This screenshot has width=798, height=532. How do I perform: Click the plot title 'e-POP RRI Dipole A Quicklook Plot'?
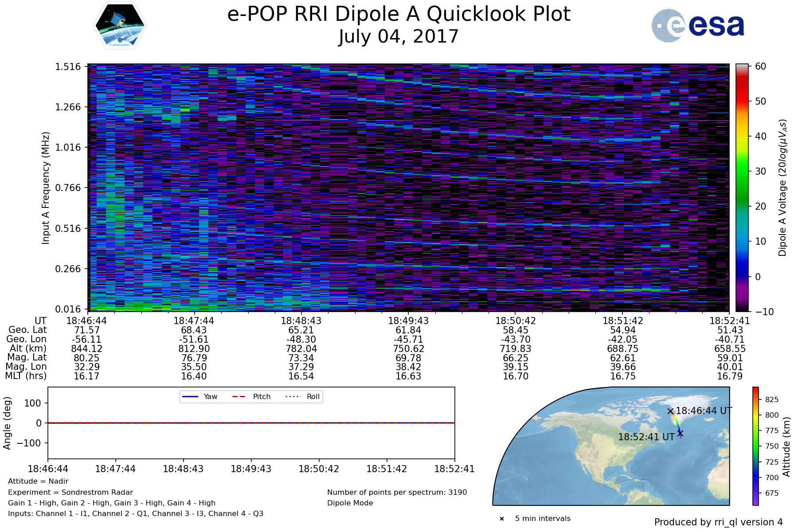click(x=399, y=14)
